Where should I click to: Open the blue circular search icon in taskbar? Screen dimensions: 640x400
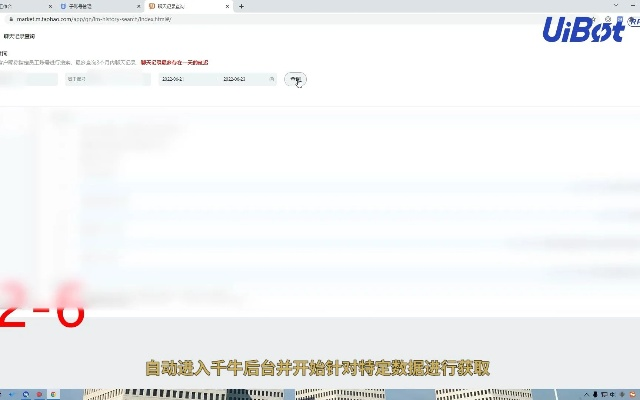[26, 394]
